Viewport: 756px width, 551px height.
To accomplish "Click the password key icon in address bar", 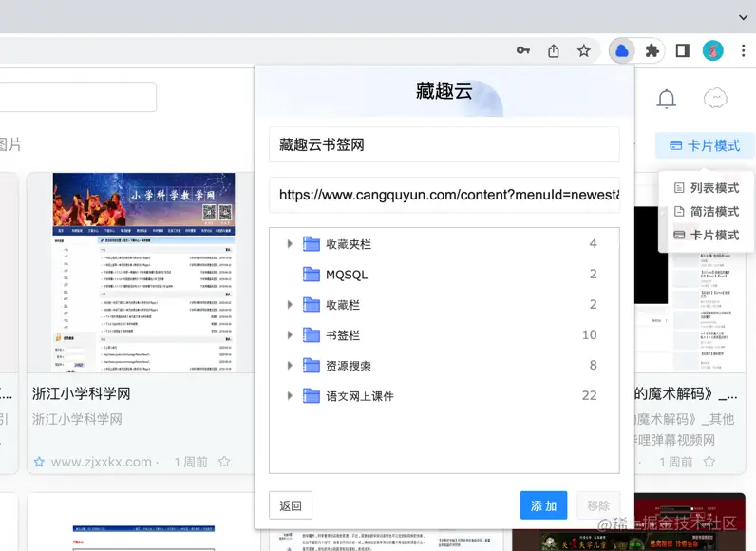I will click(522, 50).
